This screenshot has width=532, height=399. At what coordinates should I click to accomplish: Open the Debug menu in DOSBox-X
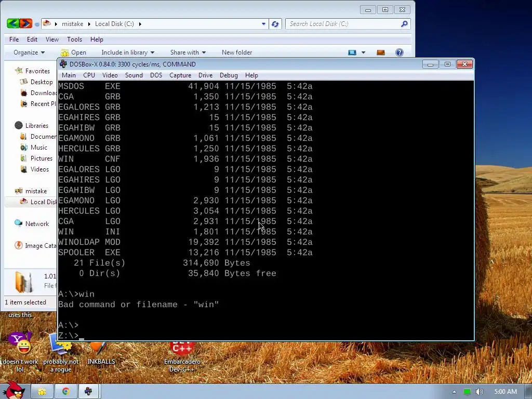[229, 75]
